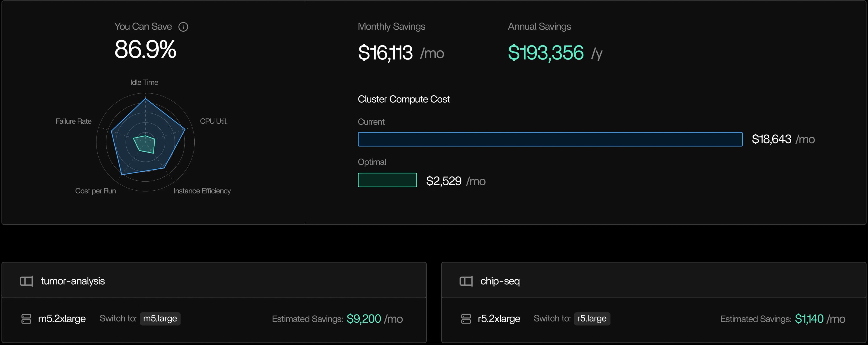Click the info icon beside You Can Save
Screen dimensions: 868x345
(183, 27)
